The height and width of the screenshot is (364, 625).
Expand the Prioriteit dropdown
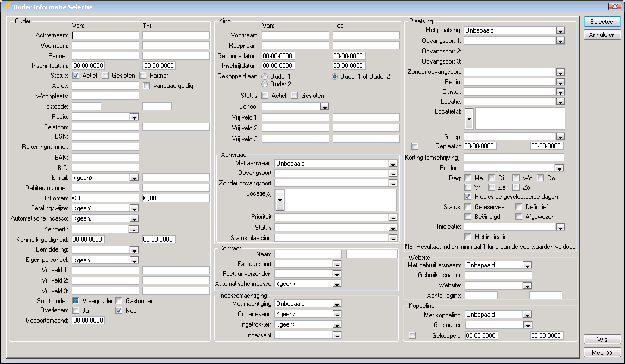click(x=392, y=217)
